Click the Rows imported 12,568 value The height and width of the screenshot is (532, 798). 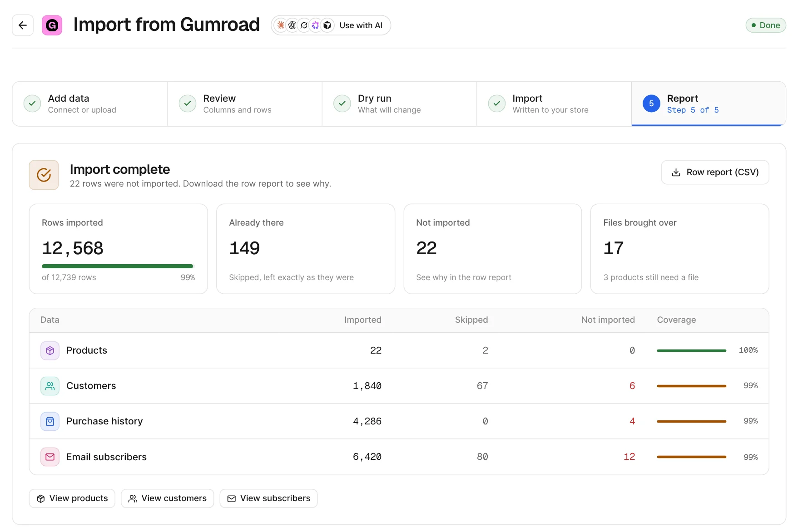73,248
